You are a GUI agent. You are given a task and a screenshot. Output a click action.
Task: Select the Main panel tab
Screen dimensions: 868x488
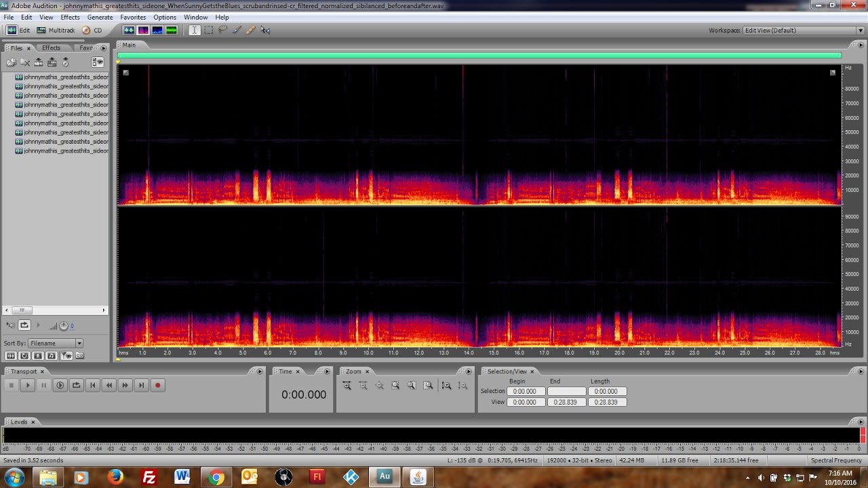coord(129,45)
